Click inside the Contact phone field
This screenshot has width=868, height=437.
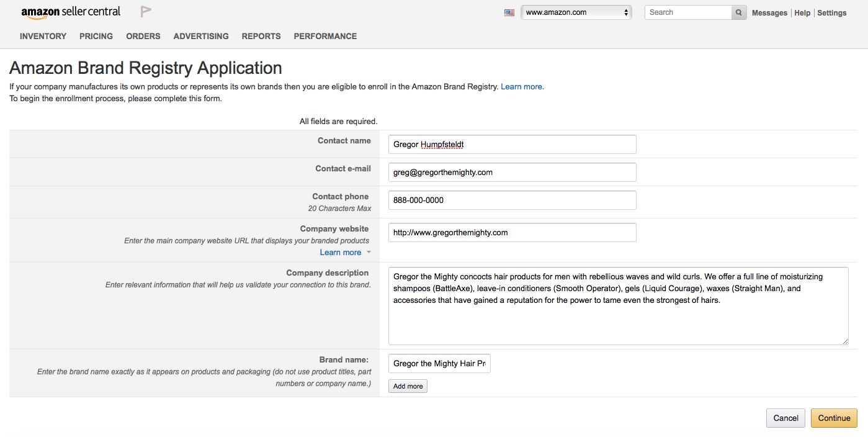pyautogui.click(x=512, y=200)
